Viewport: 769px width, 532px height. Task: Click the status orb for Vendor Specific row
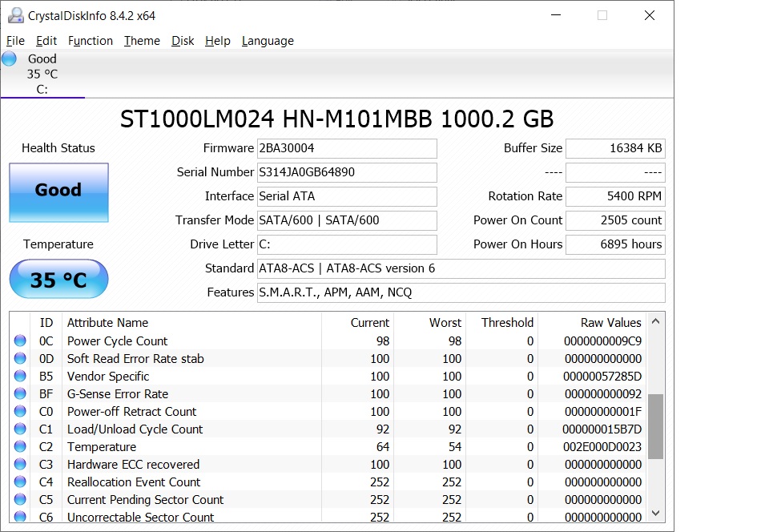(20, 376)
